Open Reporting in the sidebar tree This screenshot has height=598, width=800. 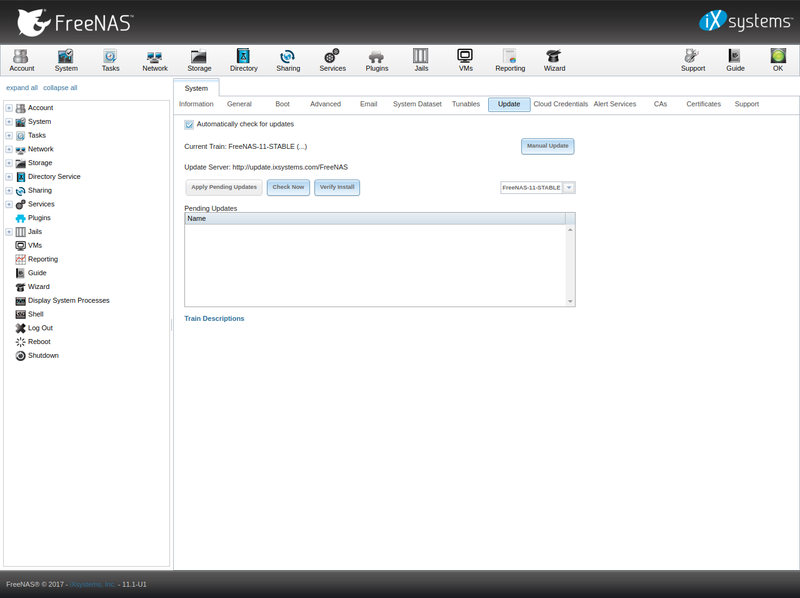click(42, 259)
